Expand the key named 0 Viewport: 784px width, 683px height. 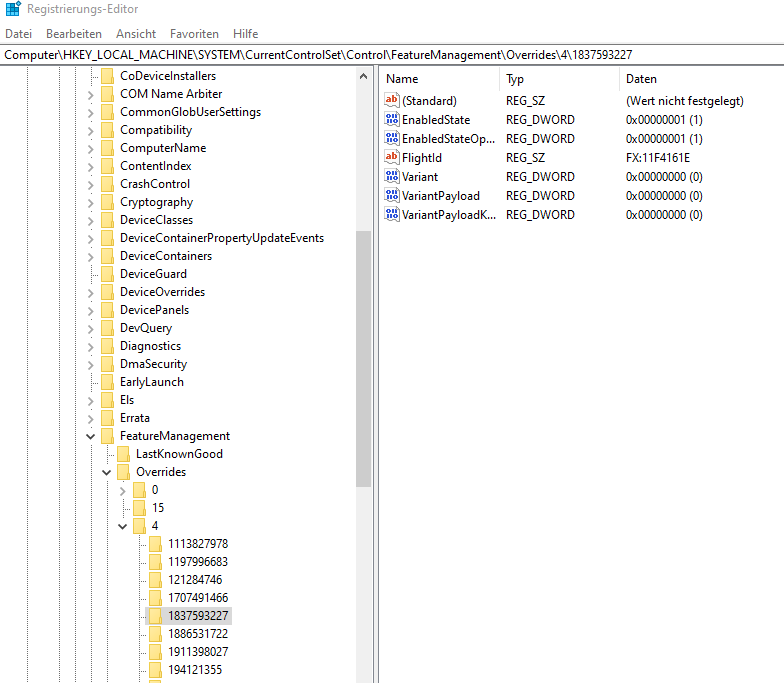click(122, 490)
